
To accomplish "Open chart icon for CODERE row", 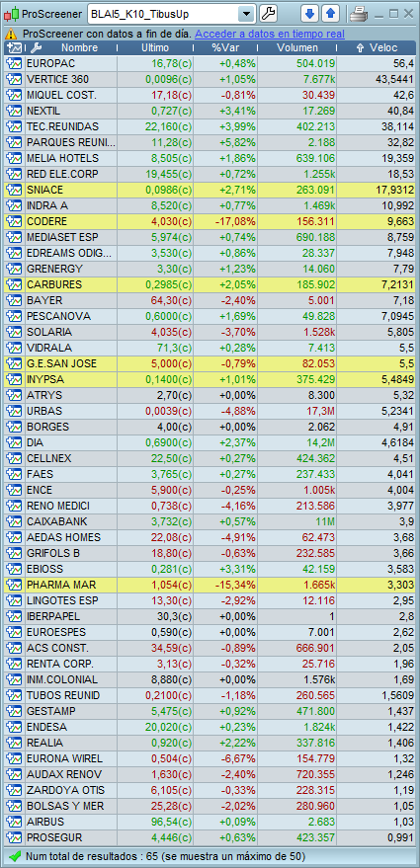I will tap(13, 221).
